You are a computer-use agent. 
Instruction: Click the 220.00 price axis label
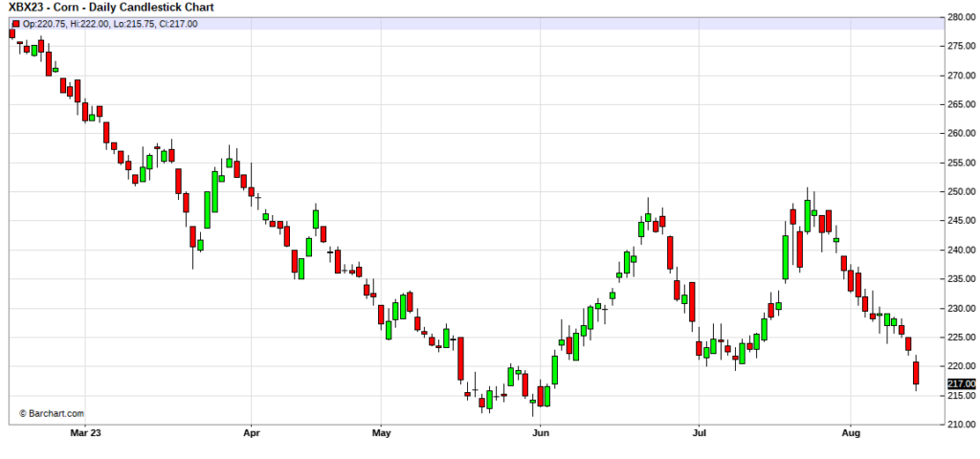tap(962, 366)
